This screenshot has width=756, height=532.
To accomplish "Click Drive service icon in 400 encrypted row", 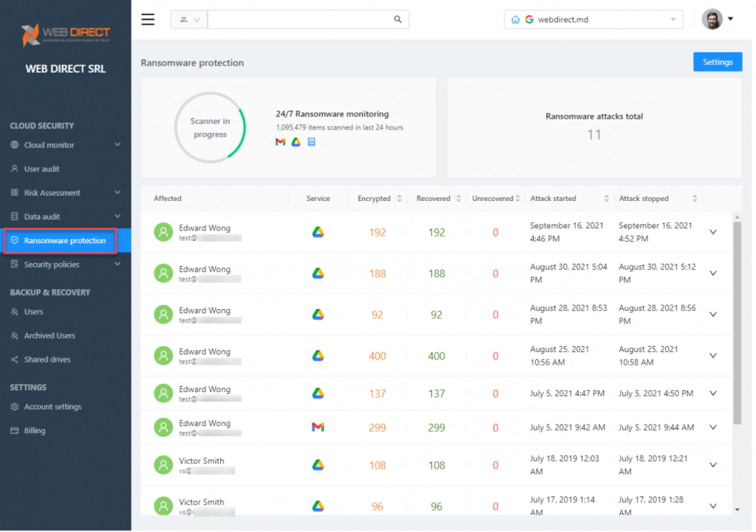I will [x=318, y=356].
